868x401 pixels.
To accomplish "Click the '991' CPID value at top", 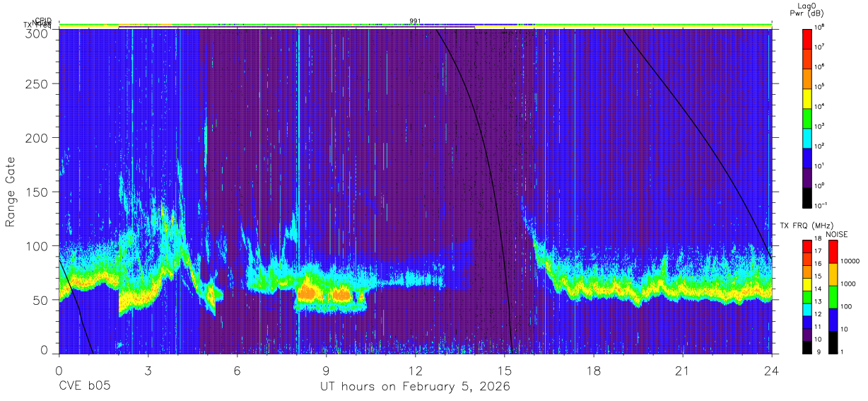I will click(x=416, y=21).
